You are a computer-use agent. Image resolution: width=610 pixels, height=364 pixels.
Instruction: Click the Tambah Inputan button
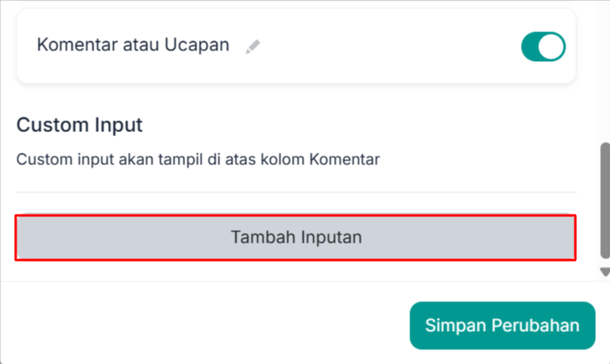pos(296,237)
